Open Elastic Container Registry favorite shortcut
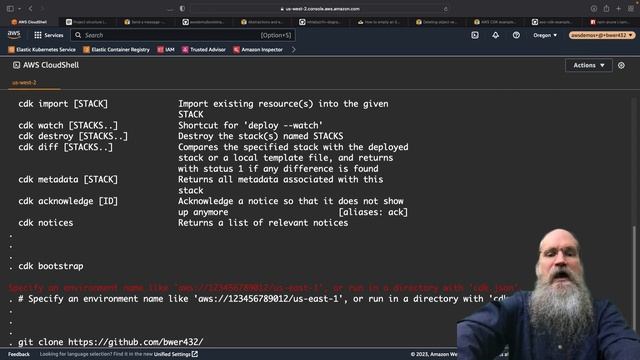 coord(116,49)
